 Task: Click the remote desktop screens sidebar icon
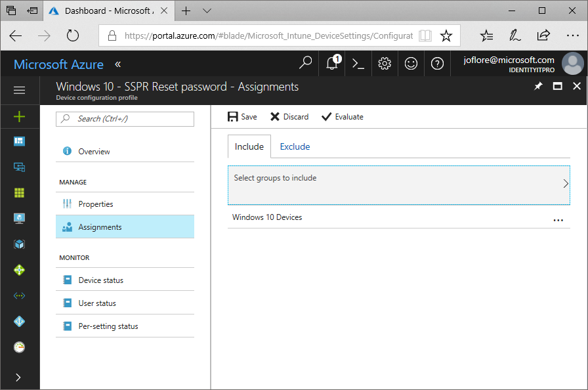point(19,167)
